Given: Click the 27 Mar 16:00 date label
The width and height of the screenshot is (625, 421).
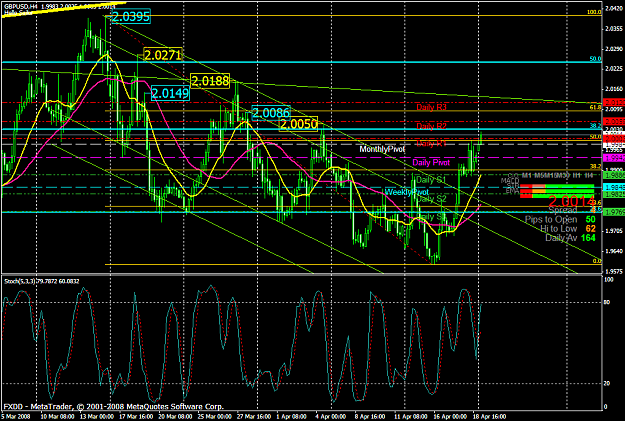Looking at the screenshot, I should tap(254, 417).
